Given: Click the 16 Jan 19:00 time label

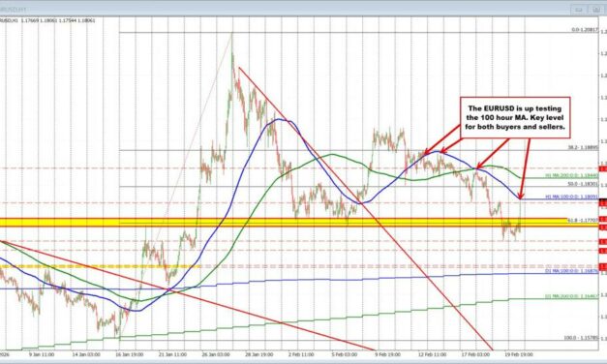Looking at the screenshot, I should pyautogui.click(x=130, y=354).
